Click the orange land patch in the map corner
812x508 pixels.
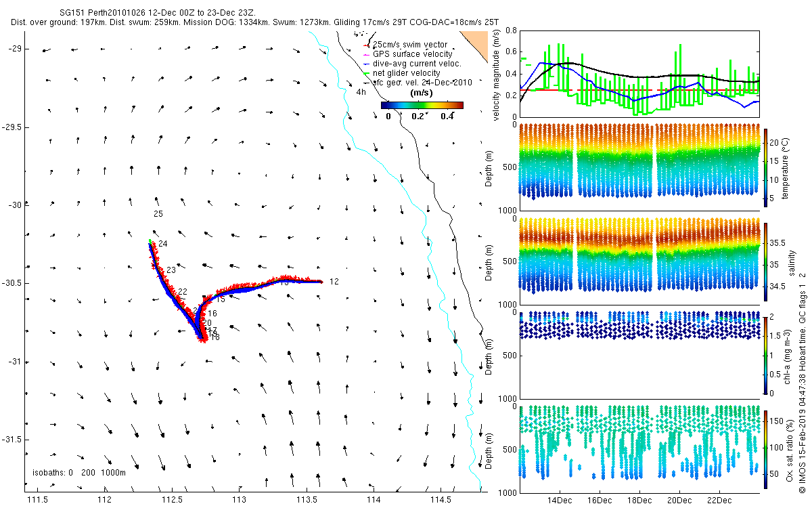pos(478,42)
